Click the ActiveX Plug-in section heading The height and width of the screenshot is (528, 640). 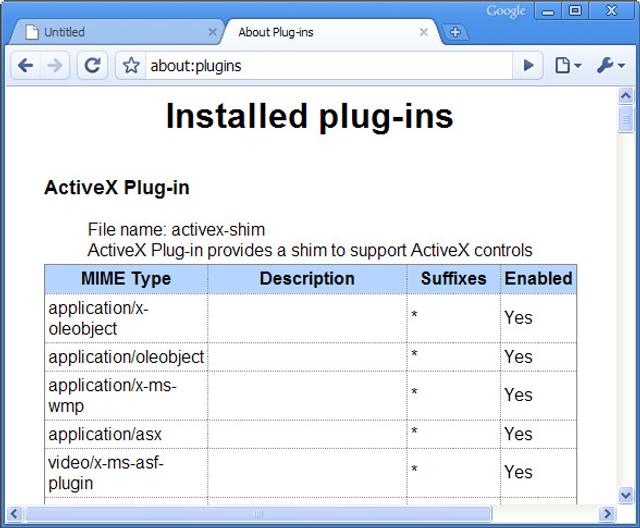(117, 188)
